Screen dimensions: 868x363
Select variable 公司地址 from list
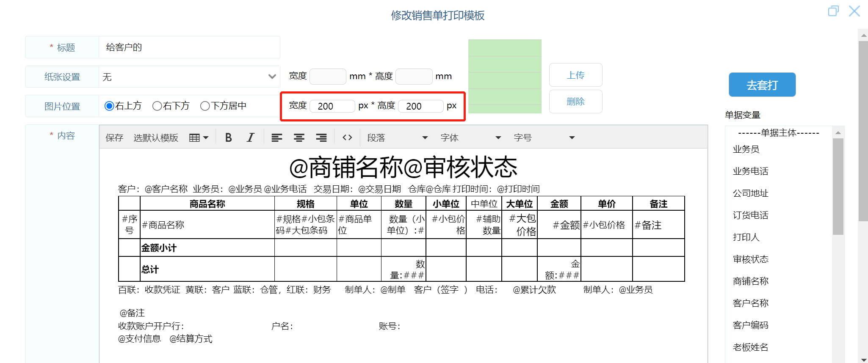(x=750, y=193)
